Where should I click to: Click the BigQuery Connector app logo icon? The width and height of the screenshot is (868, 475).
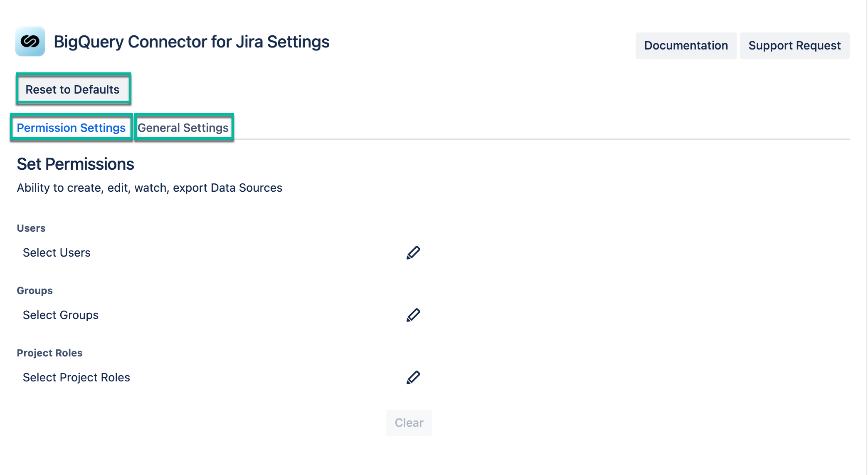click(x=30, y=41)
